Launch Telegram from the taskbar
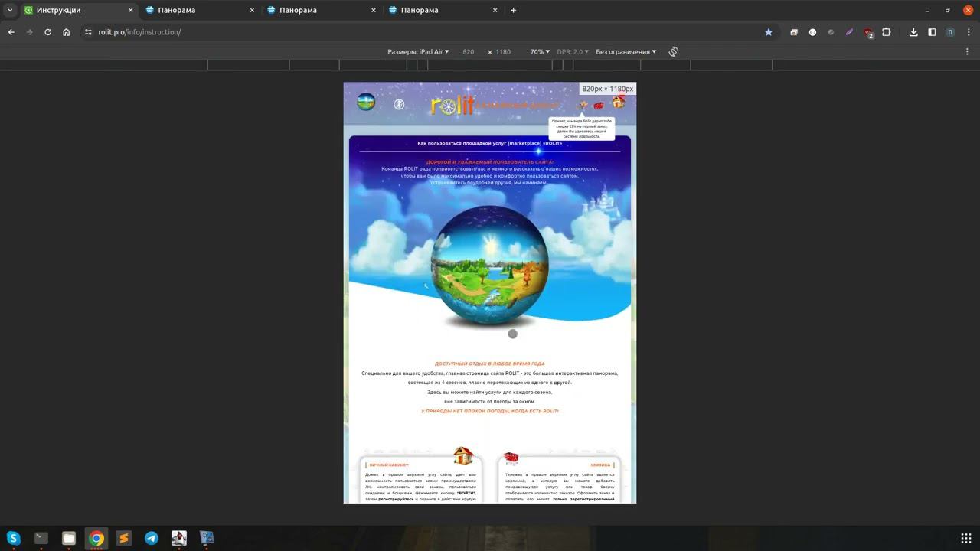980x551 pixels. [x=152, y=538]
